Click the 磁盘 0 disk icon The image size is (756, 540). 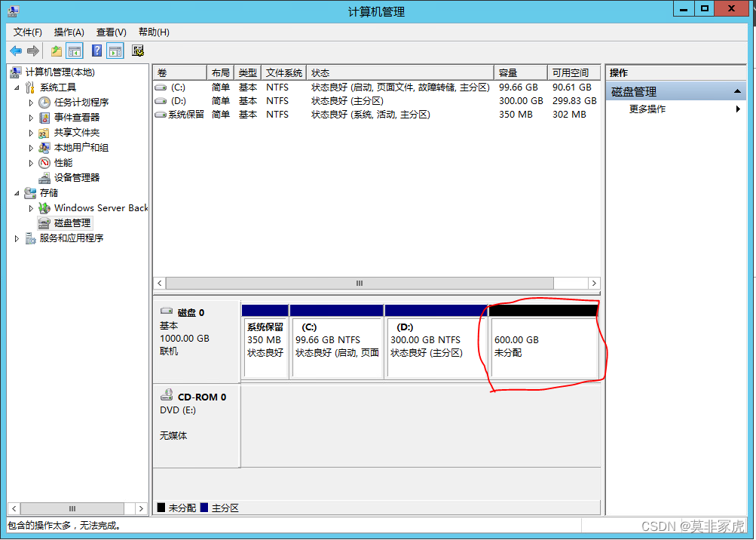coord(167,311)
